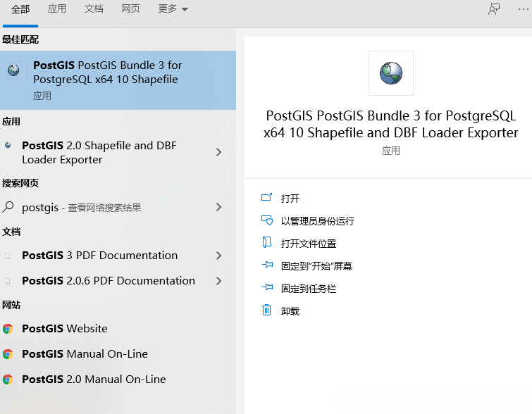The width and height of the screenshot is (532, 414).
Task: Click the large PostGIS globe icon in details pane
Action: tap(390, 73)
